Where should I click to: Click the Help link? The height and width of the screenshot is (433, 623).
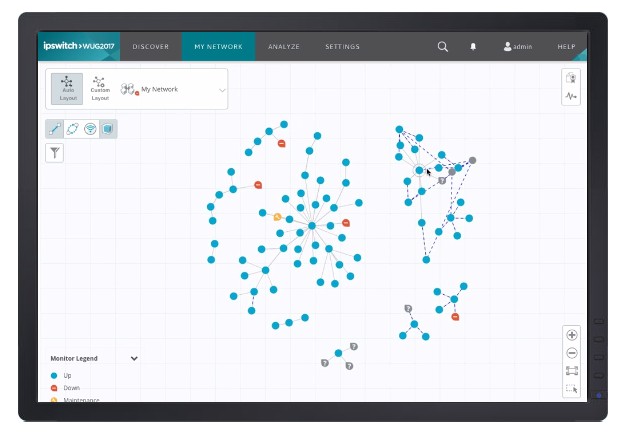566,47
